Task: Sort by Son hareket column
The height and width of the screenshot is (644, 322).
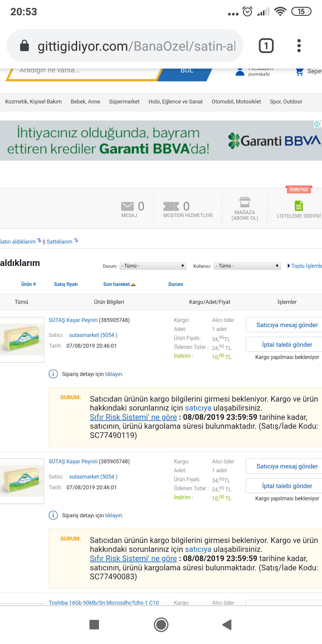Action: coord(119,284)
